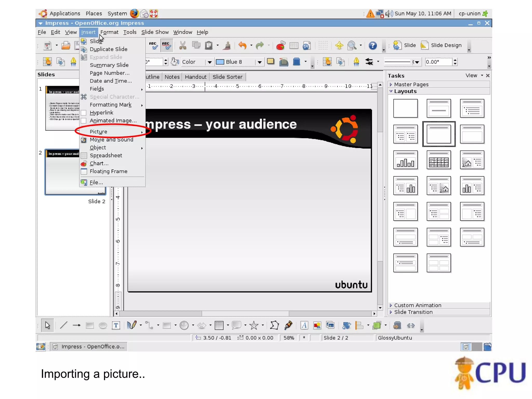Screen dimensions: 532x399
Task: Click the Blue 8 color swatch preview
Action: (220, 62)
